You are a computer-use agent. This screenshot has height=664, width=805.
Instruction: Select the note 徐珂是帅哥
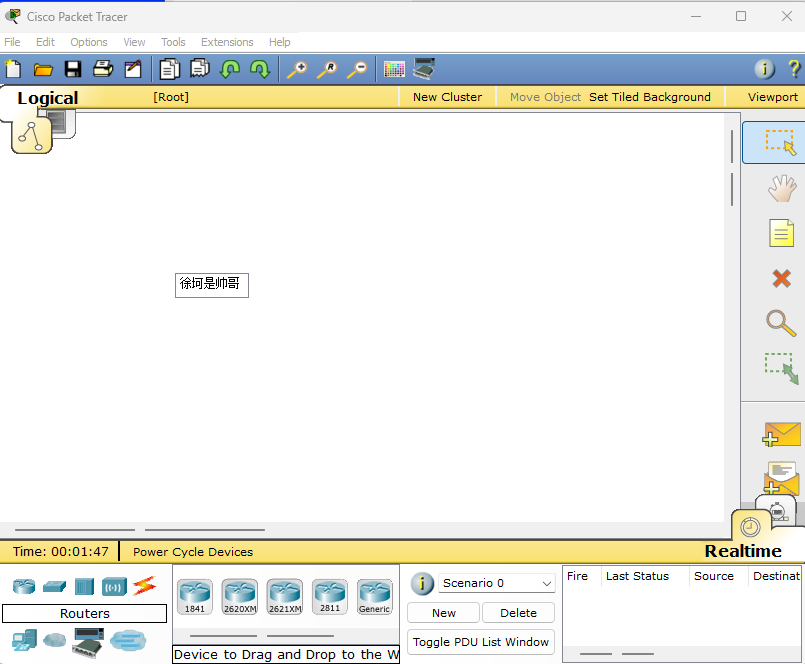pos(212,285)
